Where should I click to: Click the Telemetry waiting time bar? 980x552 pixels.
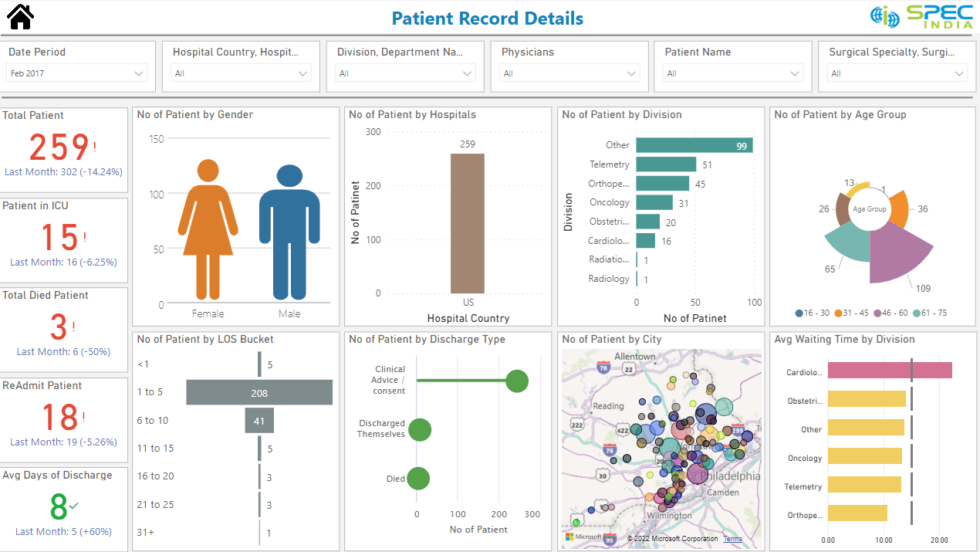tap(864, 485)
